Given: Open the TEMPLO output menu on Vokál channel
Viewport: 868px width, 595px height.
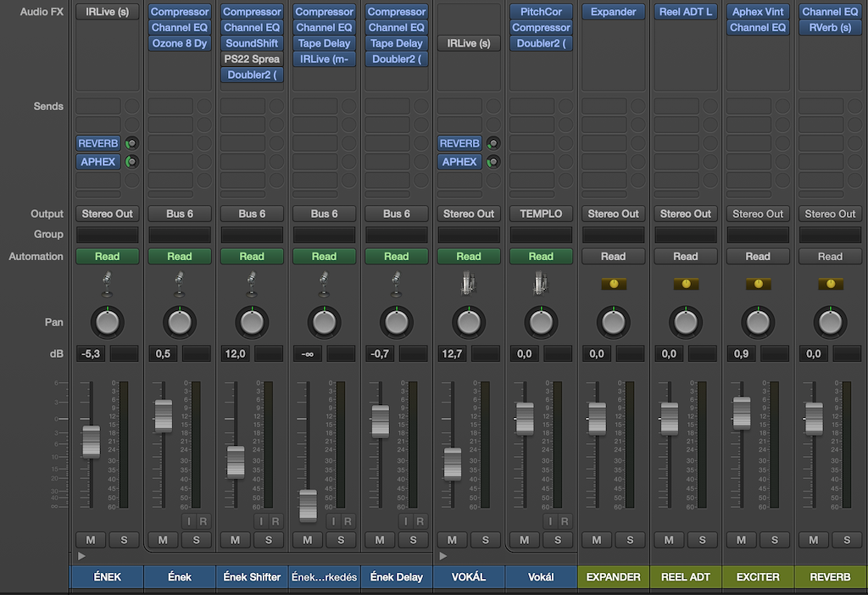Looking at the screenshot, I should tap(541, 214).
